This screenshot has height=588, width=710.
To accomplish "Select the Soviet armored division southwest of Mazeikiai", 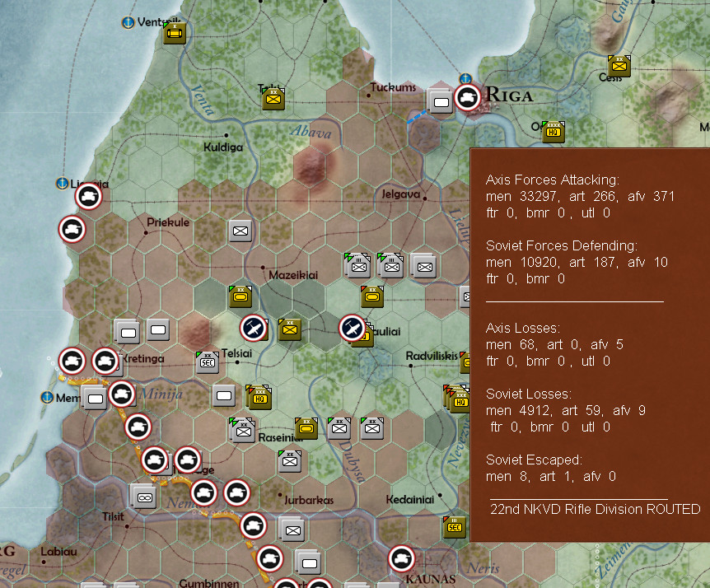I will pos(240,296).
